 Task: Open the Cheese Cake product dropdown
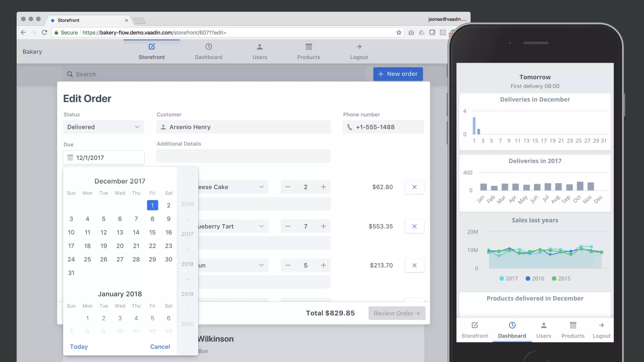[x=261, y=187]
